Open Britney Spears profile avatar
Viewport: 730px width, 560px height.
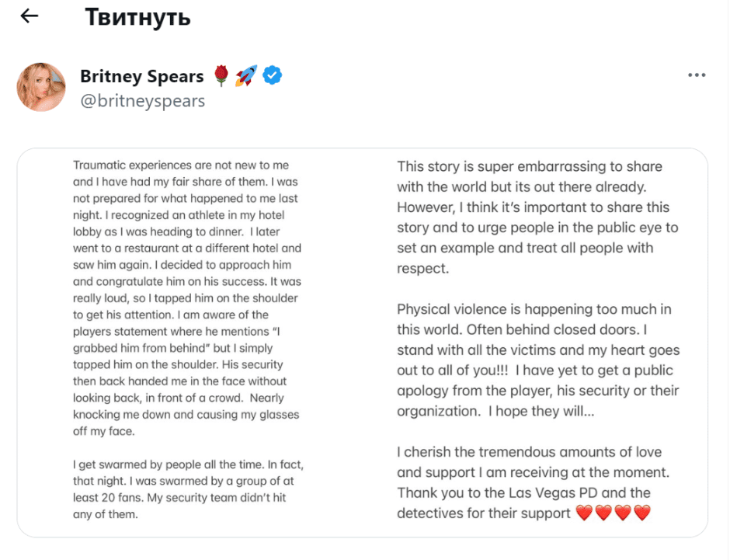(41, 87)
